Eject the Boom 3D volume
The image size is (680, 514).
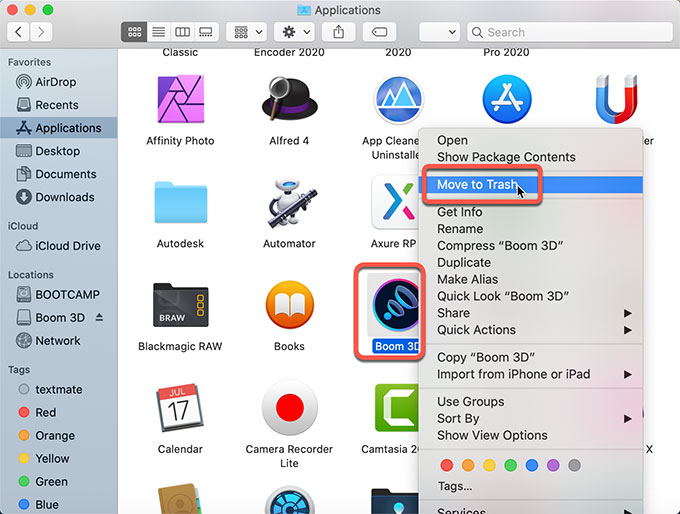click(99, 318)
